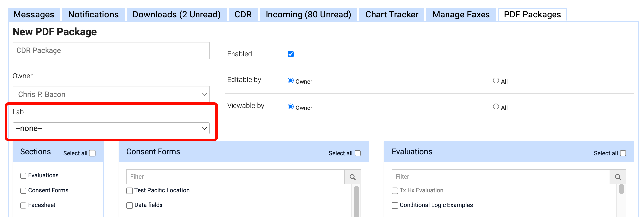
Task: Check the Data fields consent form
Action: [x=129, y=205]
